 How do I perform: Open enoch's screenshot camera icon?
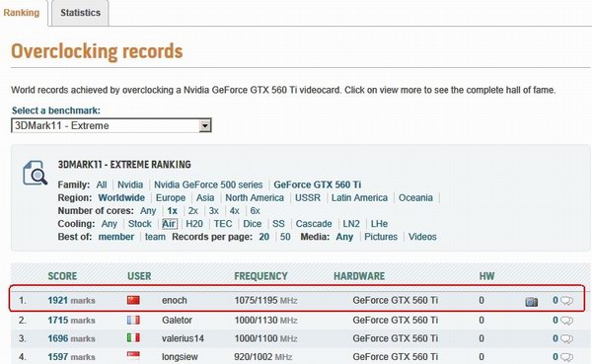tap(531, 301)
